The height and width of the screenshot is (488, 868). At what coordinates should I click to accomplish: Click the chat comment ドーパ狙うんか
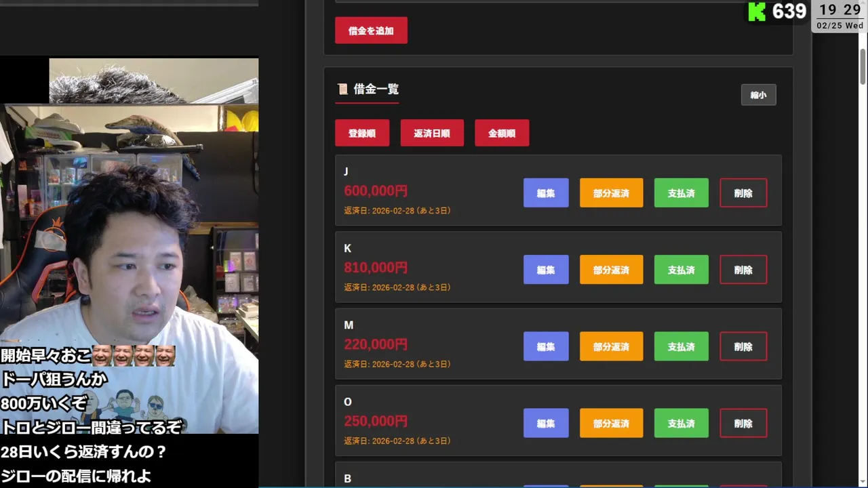tap(54, 380)
